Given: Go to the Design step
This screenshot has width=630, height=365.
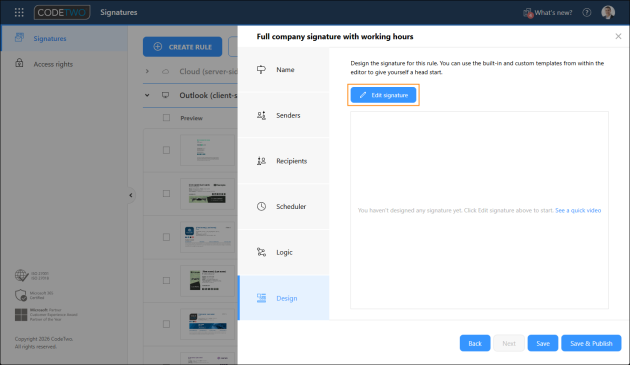Looking at the screenshot, I should [x=284, y=298].
